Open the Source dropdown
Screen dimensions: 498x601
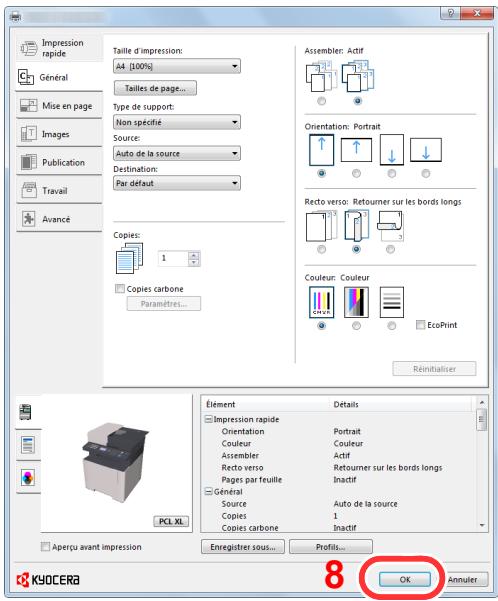click(177, 153)
